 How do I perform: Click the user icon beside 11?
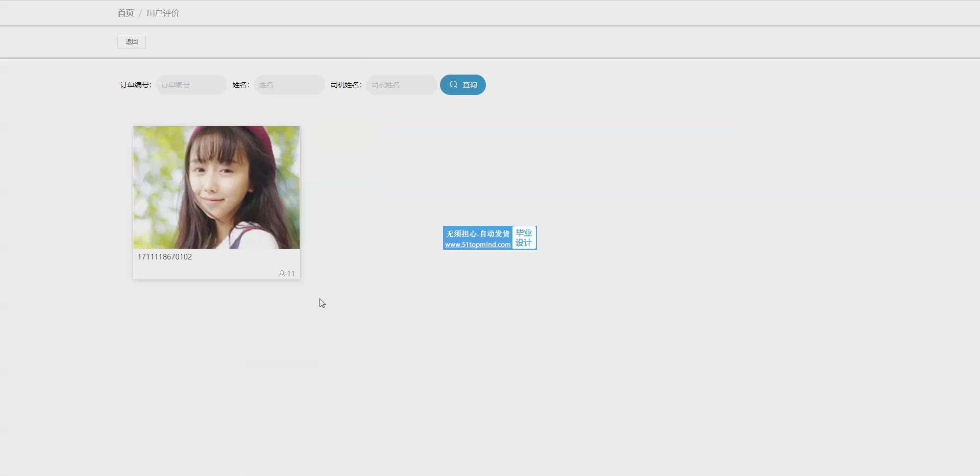[x=282, y=274]
